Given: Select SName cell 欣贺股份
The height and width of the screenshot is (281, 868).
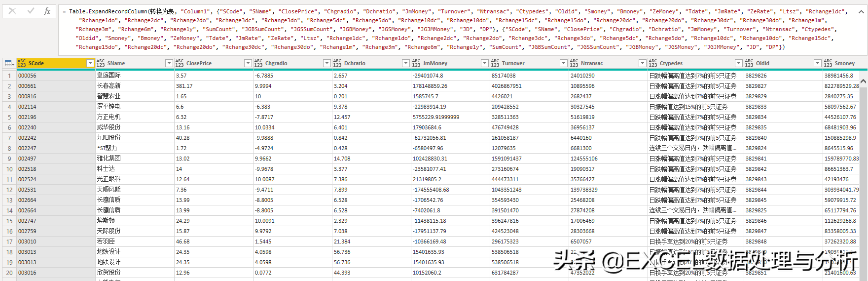Looking at the screenshot, I should coord(135,273).
